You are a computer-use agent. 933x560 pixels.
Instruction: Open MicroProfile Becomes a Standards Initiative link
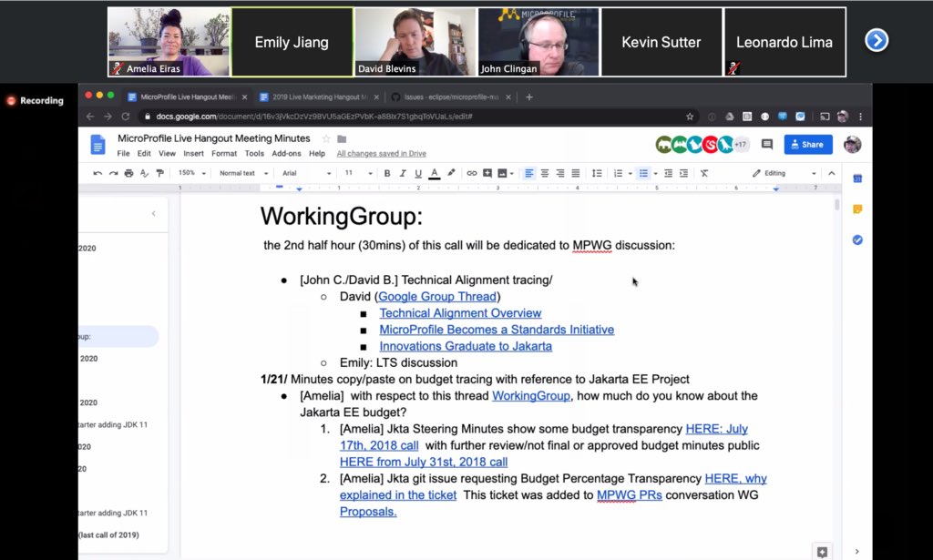pos(497,330)
